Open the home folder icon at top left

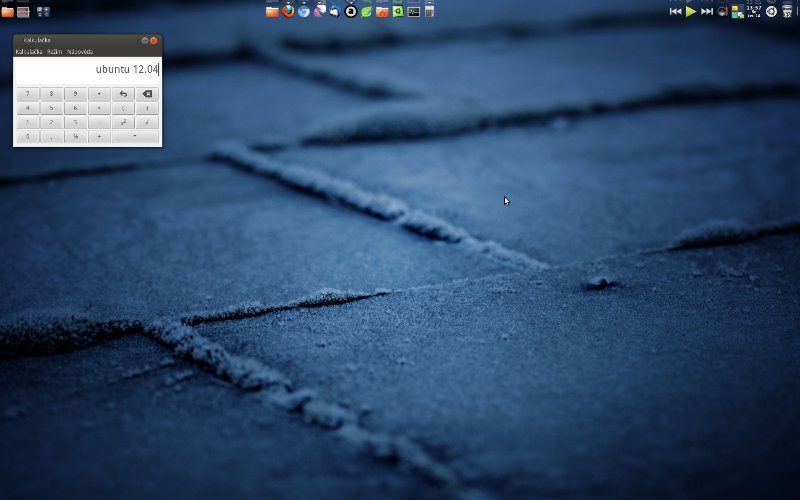(8, 12)
